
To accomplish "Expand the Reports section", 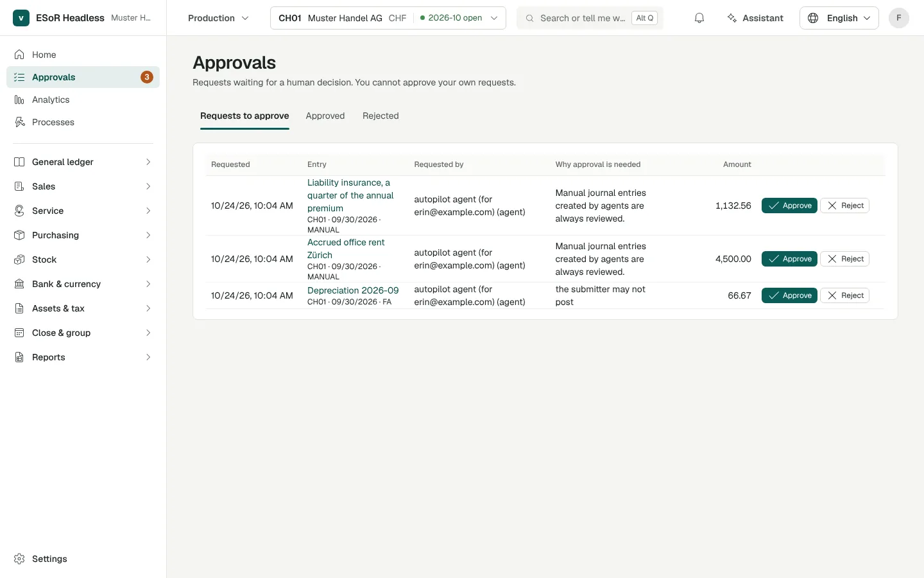I will click(83, 357).
